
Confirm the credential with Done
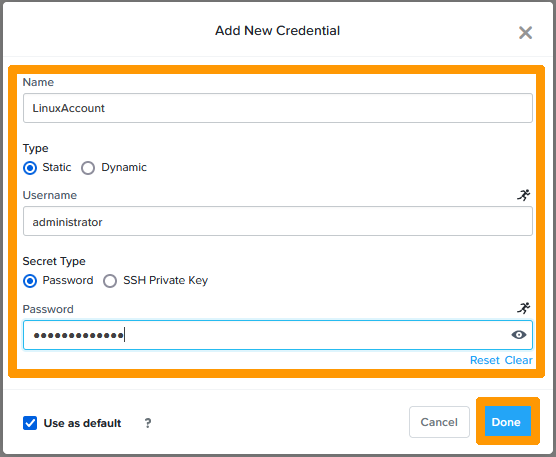coord(507,422)
